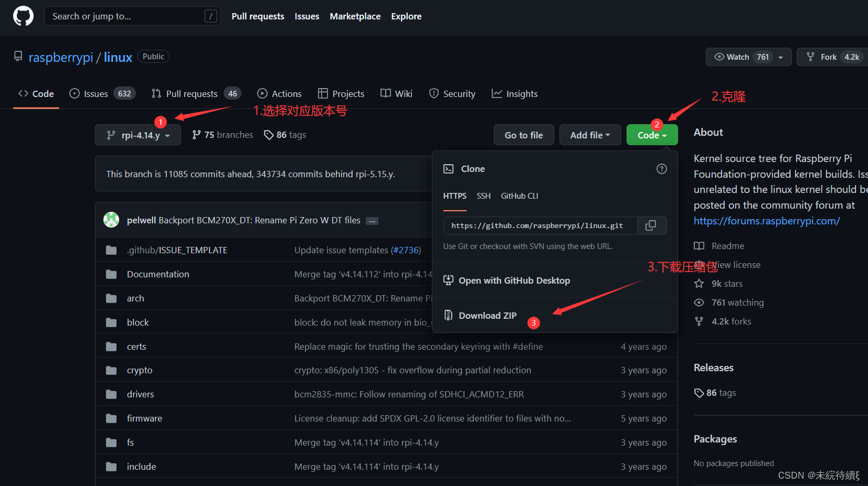This screenshot has width=868, height=486.
Task: Click the folder icon beside fs
Action: click(111, 442)
